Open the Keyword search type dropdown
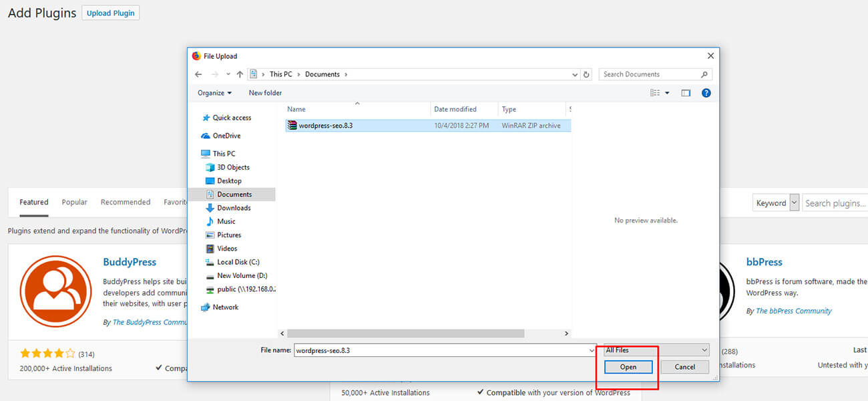Viewport: 868px width, 401px height. (776, 203)
